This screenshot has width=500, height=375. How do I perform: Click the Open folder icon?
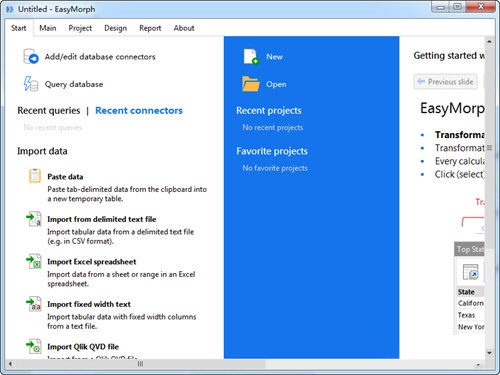(x=251, y=84)
